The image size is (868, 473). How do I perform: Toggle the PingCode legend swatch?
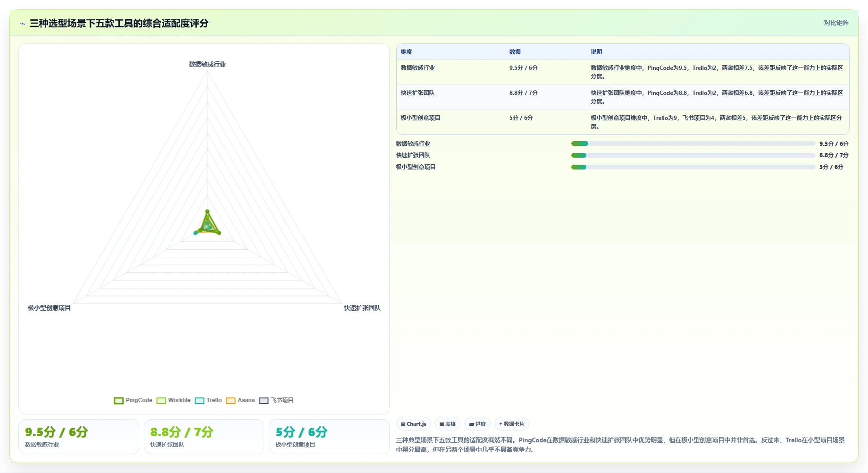point(118,400)
